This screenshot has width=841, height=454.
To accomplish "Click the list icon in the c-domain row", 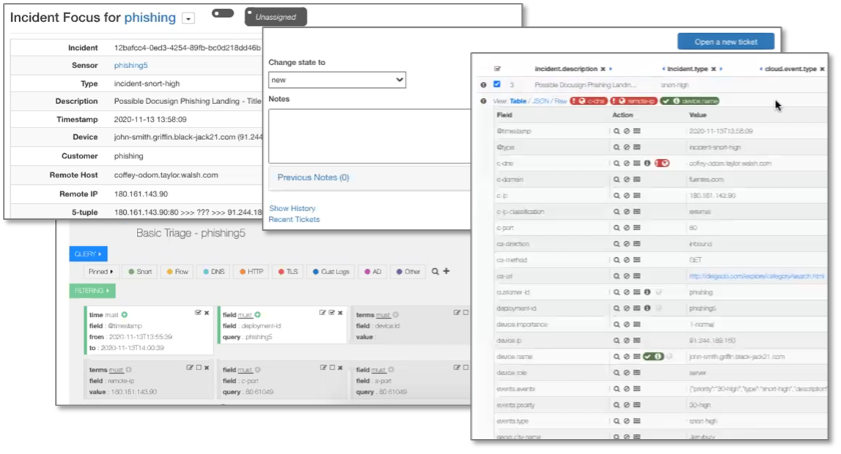I will click(x=636, y=180).
